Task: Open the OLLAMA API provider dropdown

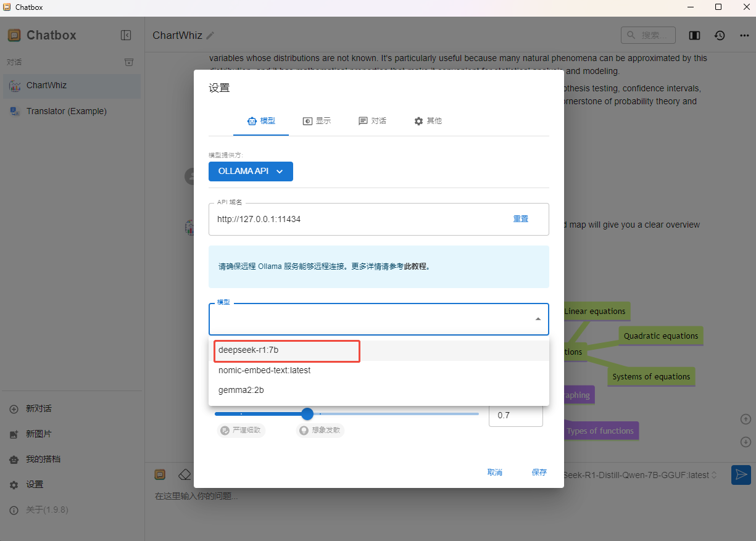Action: click(251, 171)
